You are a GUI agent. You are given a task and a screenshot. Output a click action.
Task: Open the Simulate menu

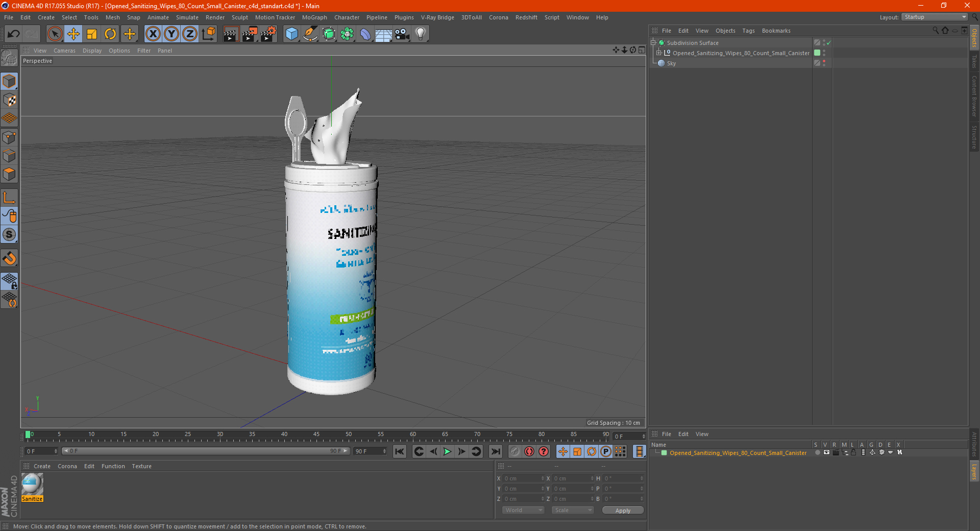(x=187, y=17)
